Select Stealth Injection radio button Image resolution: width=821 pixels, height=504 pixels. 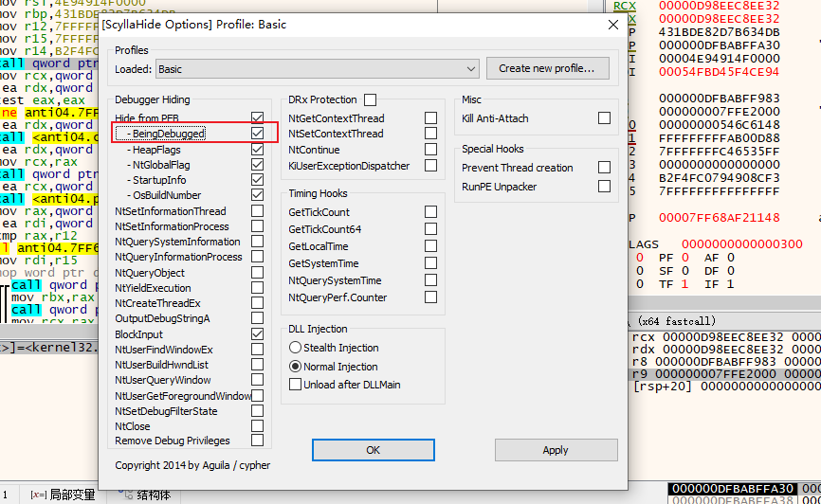(296, 348)
